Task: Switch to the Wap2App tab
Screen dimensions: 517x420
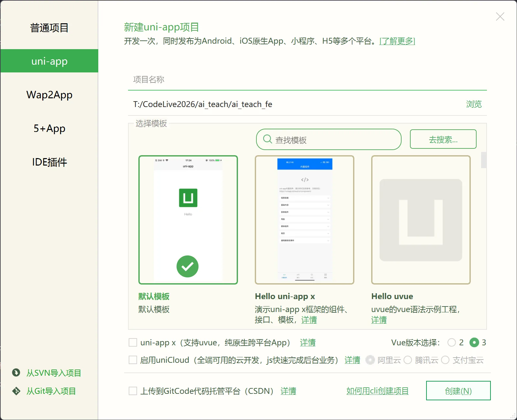Action: click(x=49, y=95)
